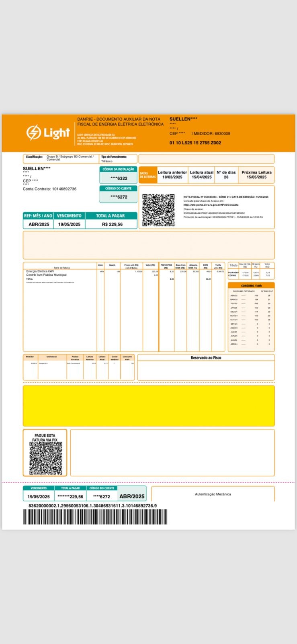297x644 pixels.
Task: Click the large yellow notice box
Action: (x=149, y=406)
